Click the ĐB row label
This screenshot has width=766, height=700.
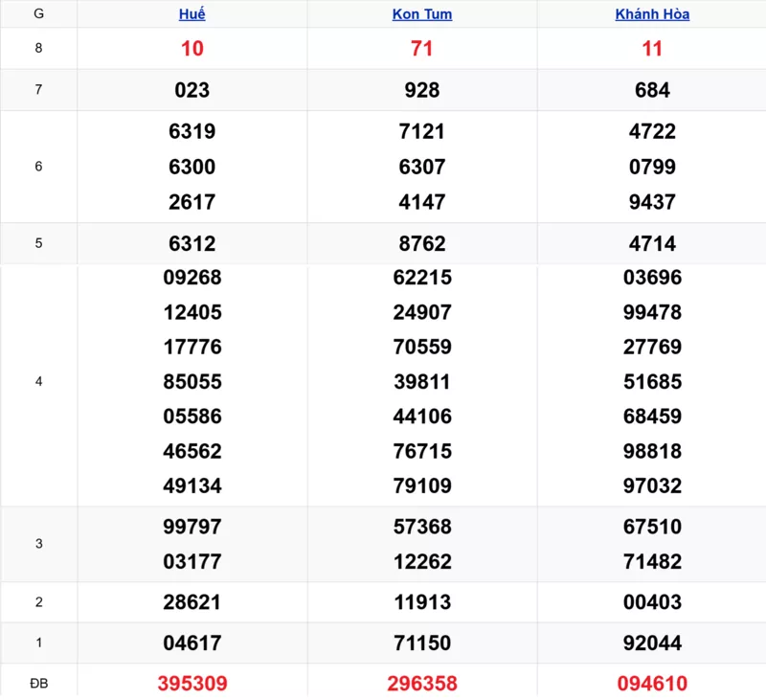pos(38,683)
